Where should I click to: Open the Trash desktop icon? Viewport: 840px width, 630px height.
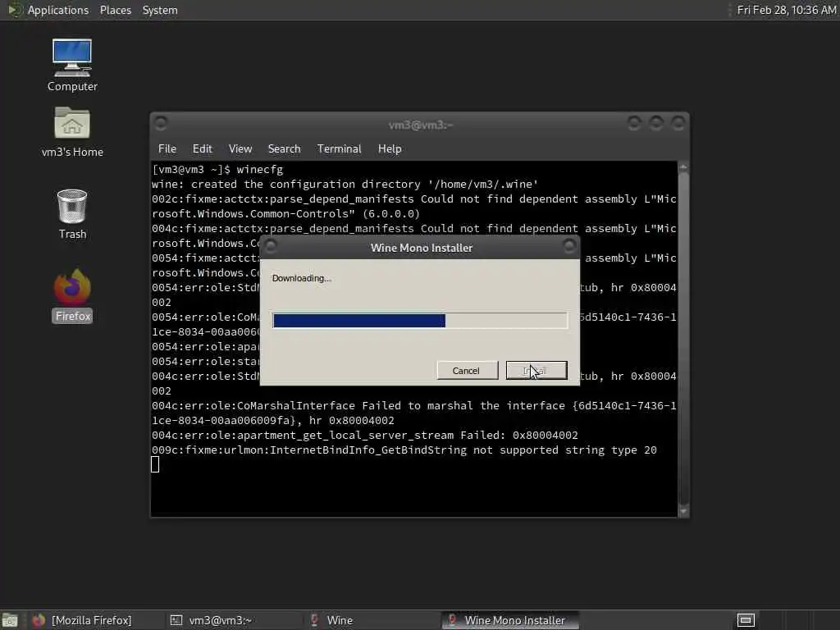coord(72,214)
